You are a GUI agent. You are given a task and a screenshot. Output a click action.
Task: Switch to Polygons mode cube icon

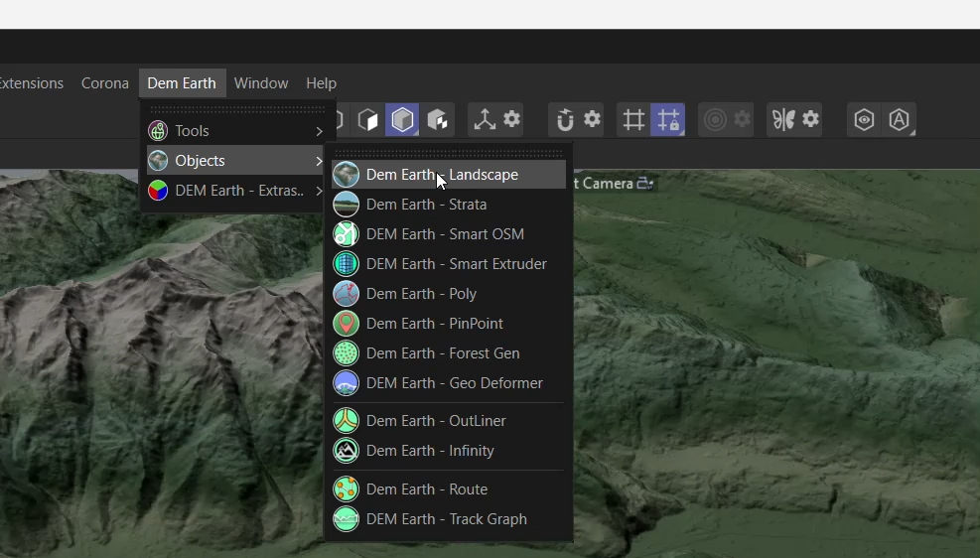(x=368, y=119)
